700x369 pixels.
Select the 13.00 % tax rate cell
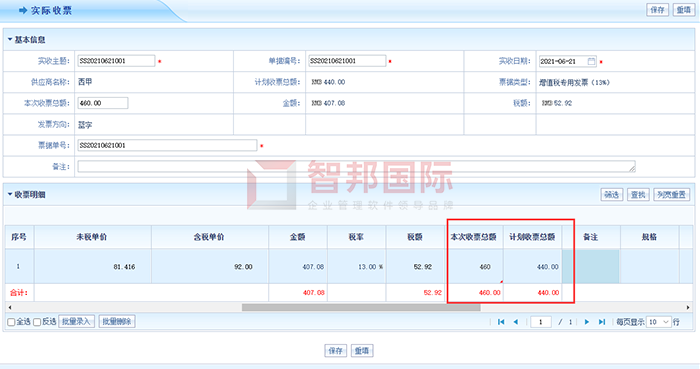[x=356, y=267]
